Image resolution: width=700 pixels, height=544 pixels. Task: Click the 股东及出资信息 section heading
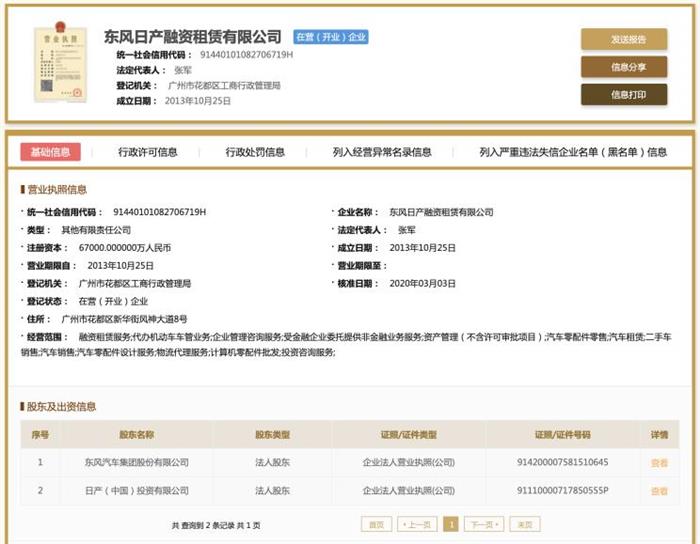(61, 407)
